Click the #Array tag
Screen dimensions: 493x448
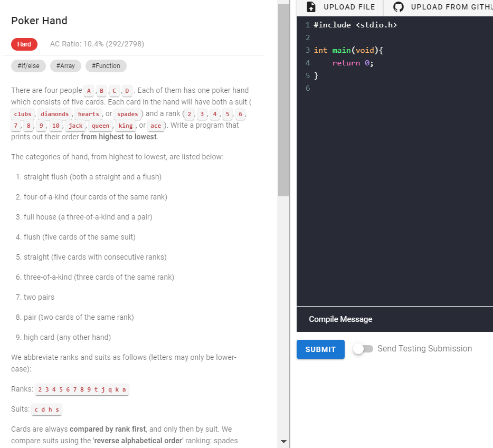[x=65, y=66]
